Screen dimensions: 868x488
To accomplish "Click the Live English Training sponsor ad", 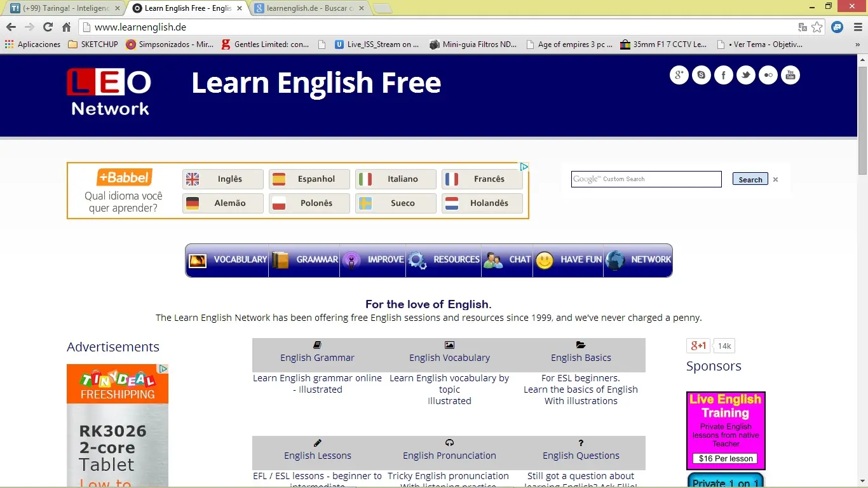I will 726,431.
